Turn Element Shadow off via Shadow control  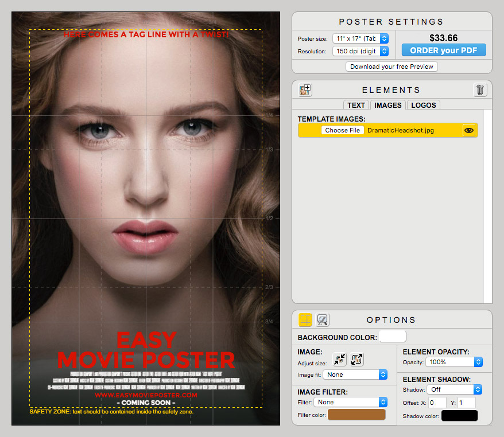(x=453, y=389)
